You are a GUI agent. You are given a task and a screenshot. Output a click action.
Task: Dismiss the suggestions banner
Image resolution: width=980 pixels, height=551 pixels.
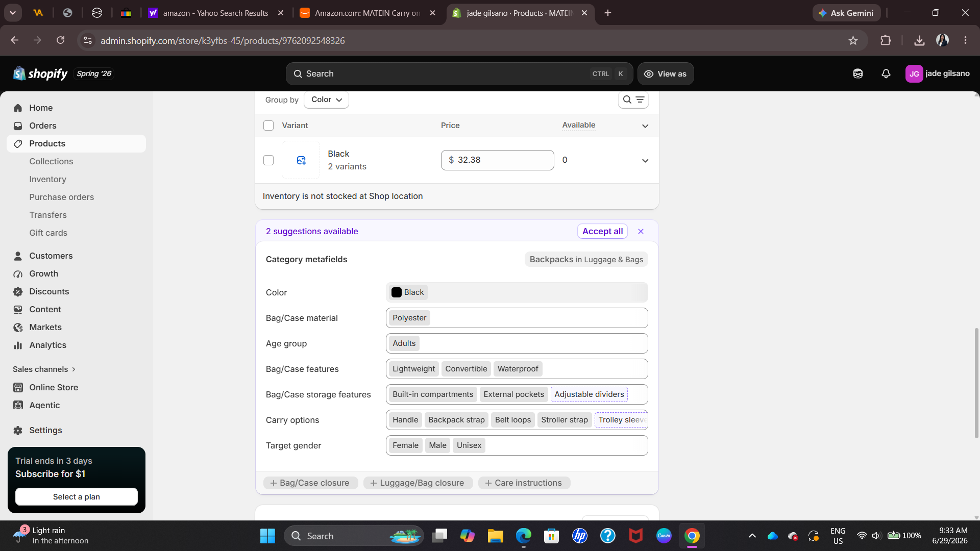tap(641, 231)
